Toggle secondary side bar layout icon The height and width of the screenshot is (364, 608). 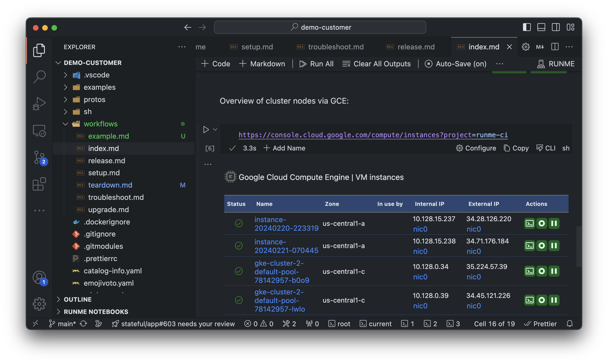pos(556,27)
